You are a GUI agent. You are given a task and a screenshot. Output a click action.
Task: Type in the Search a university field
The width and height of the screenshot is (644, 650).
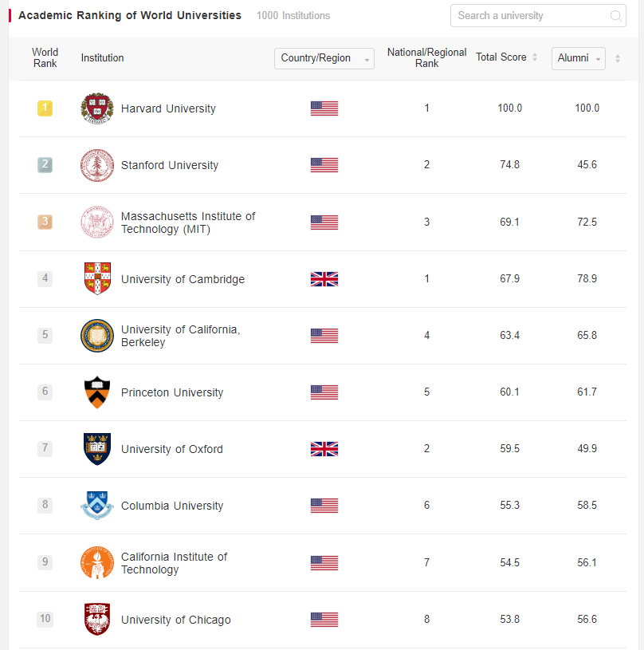[x=530, y=16]
